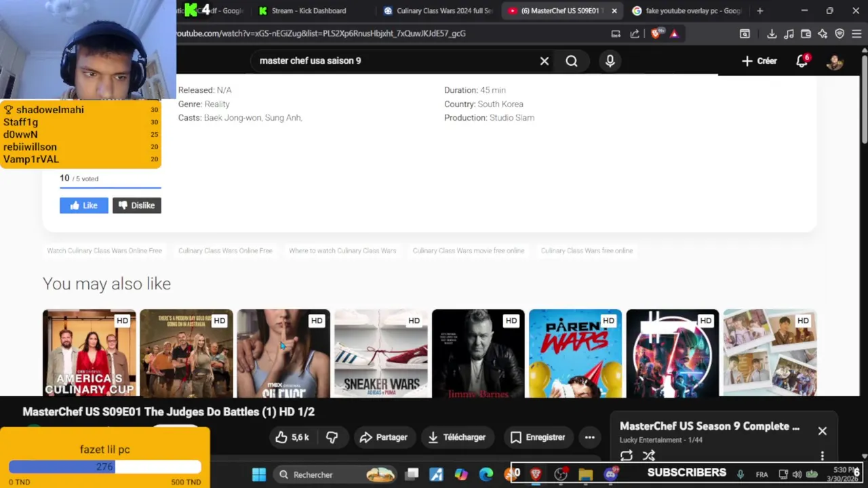
Task: Open Copilot from the taskbar
Action: (x=461, y=474)
